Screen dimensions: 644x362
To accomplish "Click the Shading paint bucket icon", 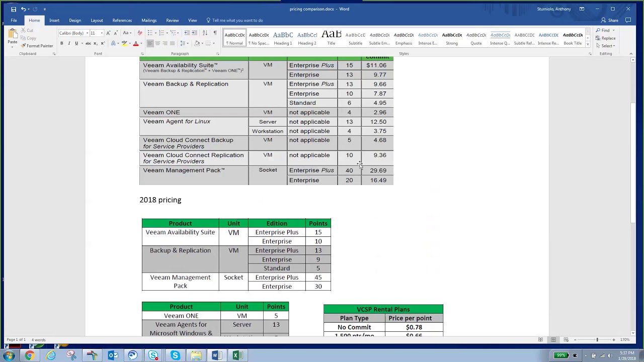I will (x=197, y=43).
